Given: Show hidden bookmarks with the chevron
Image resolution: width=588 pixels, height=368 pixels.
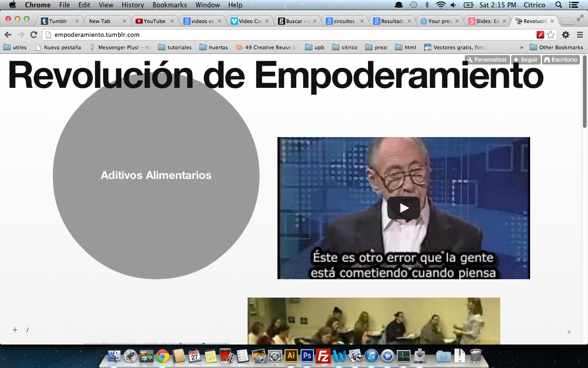Looking at the screenshot, I should coord(521,47).
